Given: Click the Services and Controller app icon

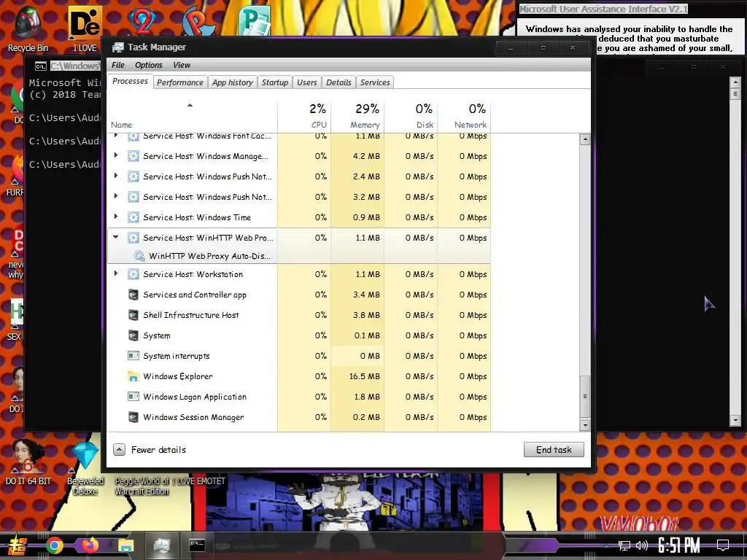Looking at the screenshot, I should [x=133, y=295].
